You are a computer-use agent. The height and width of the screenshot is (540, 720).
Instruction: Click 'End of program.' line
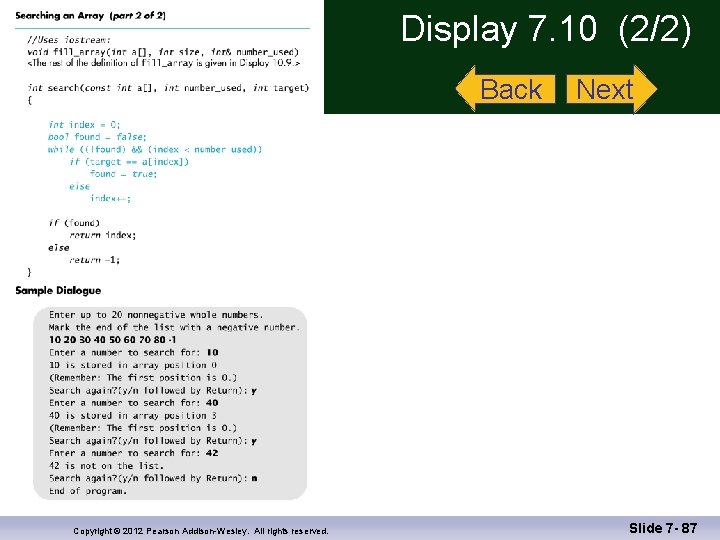[x=88, y=491]
